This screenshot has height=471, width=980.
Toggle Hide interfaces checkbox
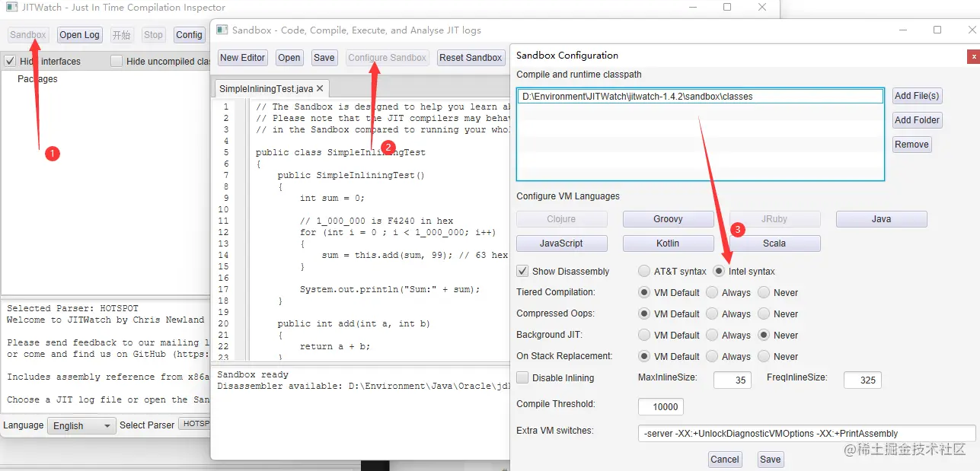10,61
